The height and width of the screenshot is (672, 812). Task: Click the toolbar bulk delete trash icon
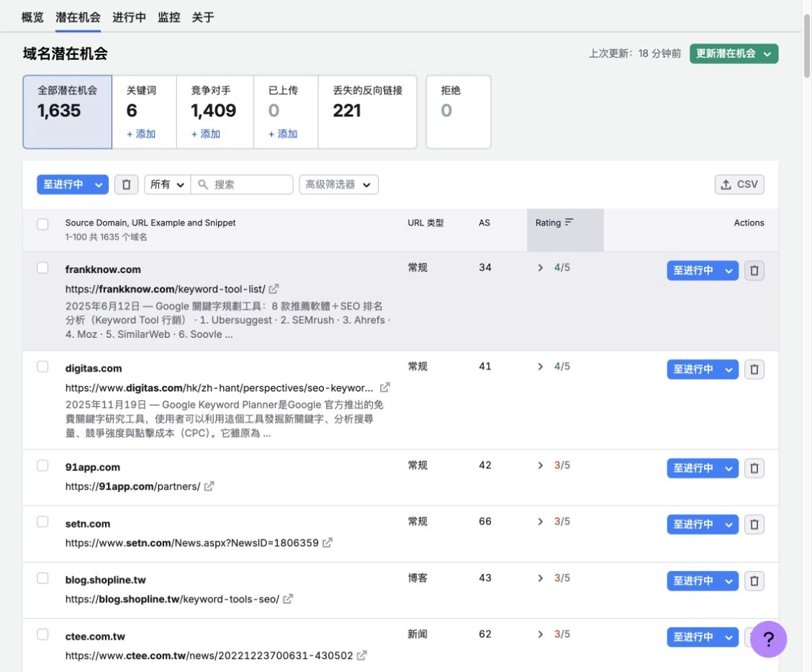(x=127, y=184)
